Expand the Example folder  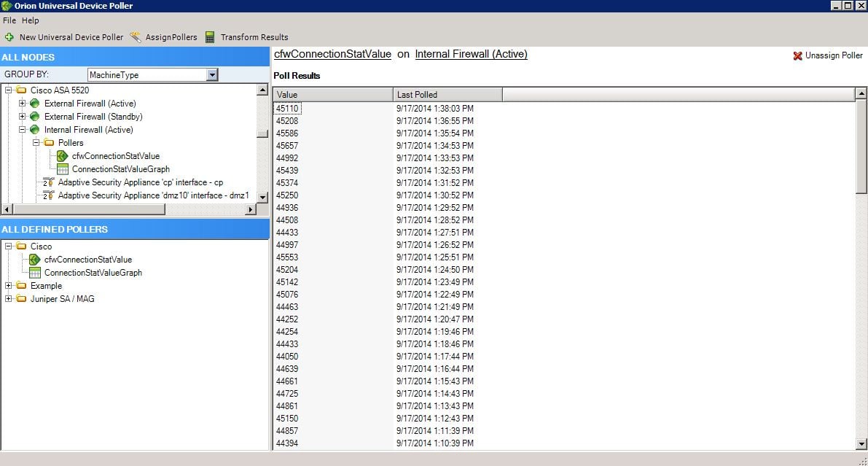(8, 285)
